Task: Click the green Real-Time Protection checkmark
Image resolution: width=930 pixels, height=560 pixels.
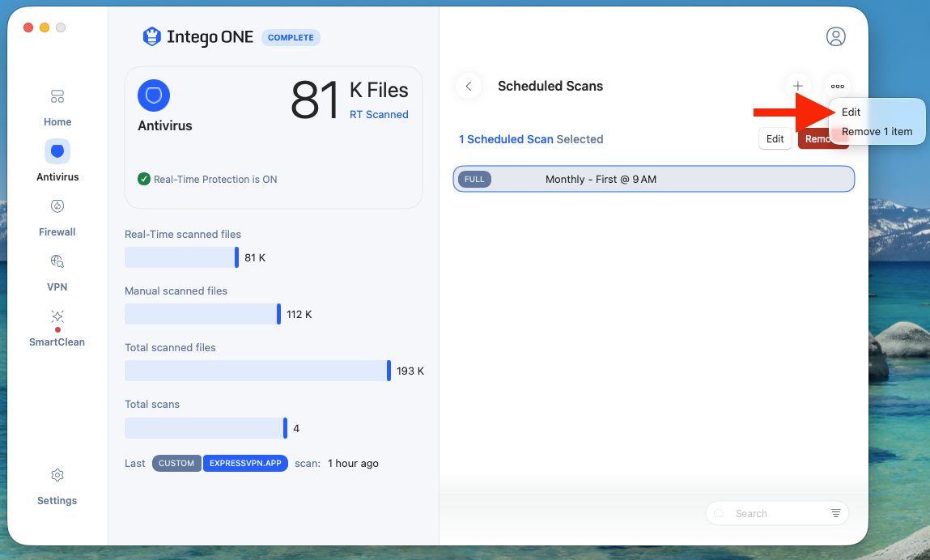Action: 143,179
